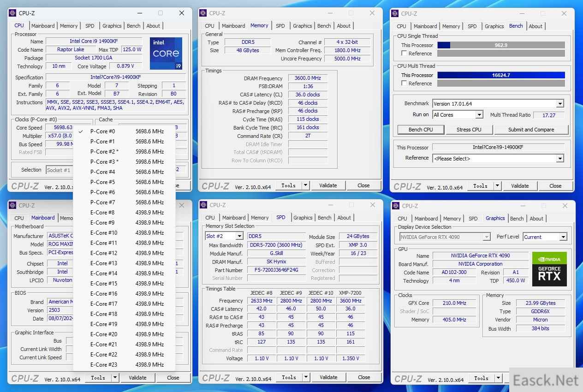This screenshot has height=392, width=583.
Task: Expand Tools arrow in SPD window
Action: (x=305, y=377)
